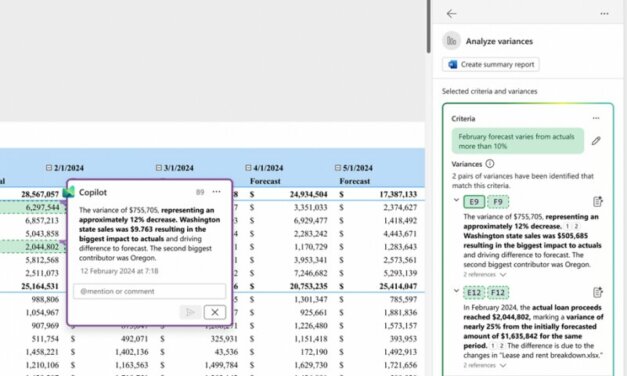This screenshot has height=376, width=627.
Task: Click the back arrow in the Copilot pane
Action: 451,14
